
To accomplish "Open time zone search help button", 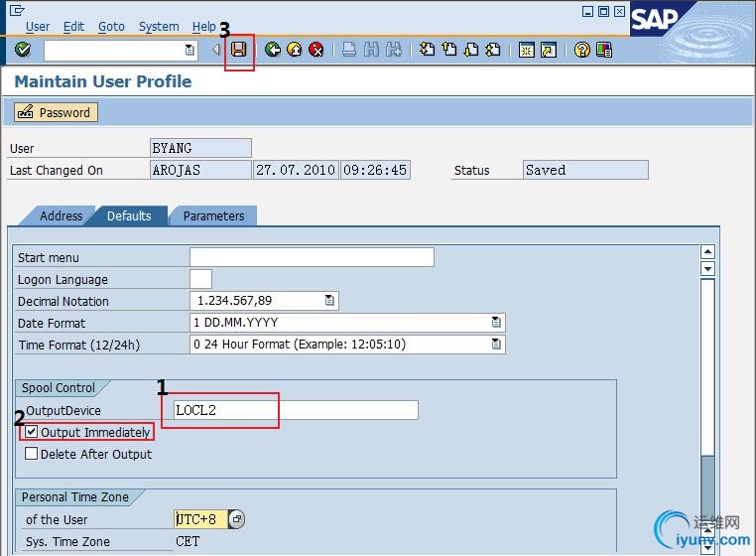I will pyautogui.click(x=236, y=519).
